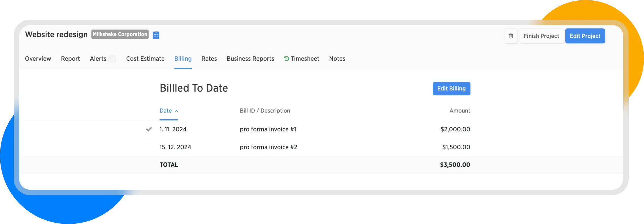This screenshot has height=224, width=644.
Task: Click the Alerts count badge
Action: tap(112, 59)
